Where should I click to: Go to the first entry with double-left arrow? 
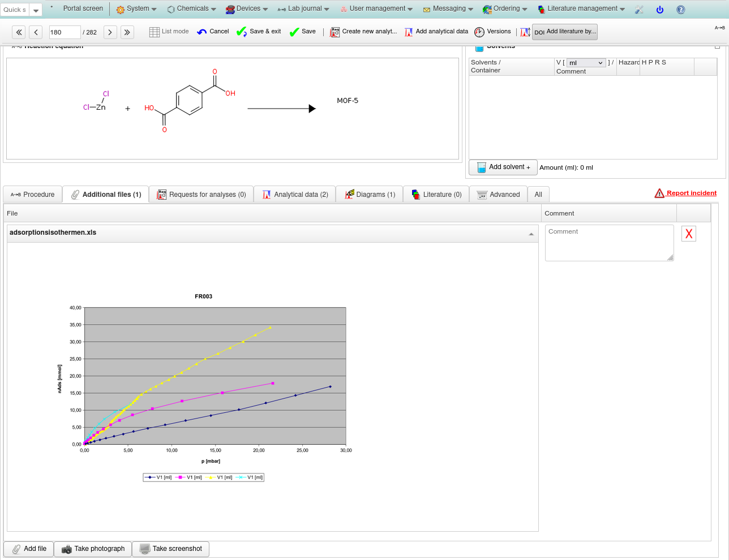(x=19, y=32)
